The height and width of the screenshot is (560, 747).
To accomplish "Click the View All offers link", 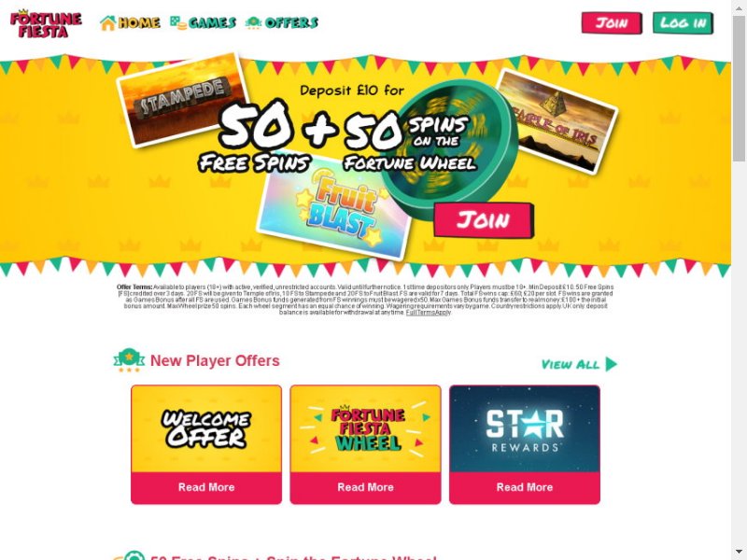I will point(579,364).
